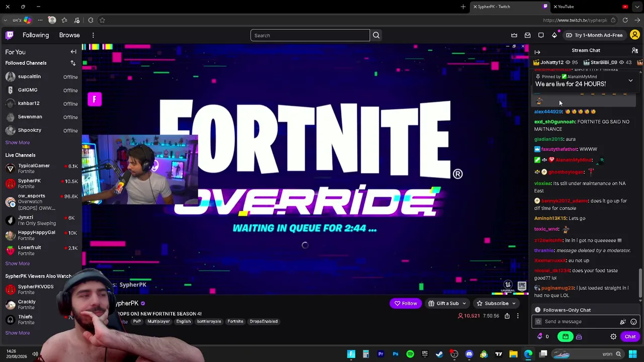Image resolution: width=644 pixels, height=362 pixels.
Task: Open the purple gift chest icon
Action: (579, 336)
